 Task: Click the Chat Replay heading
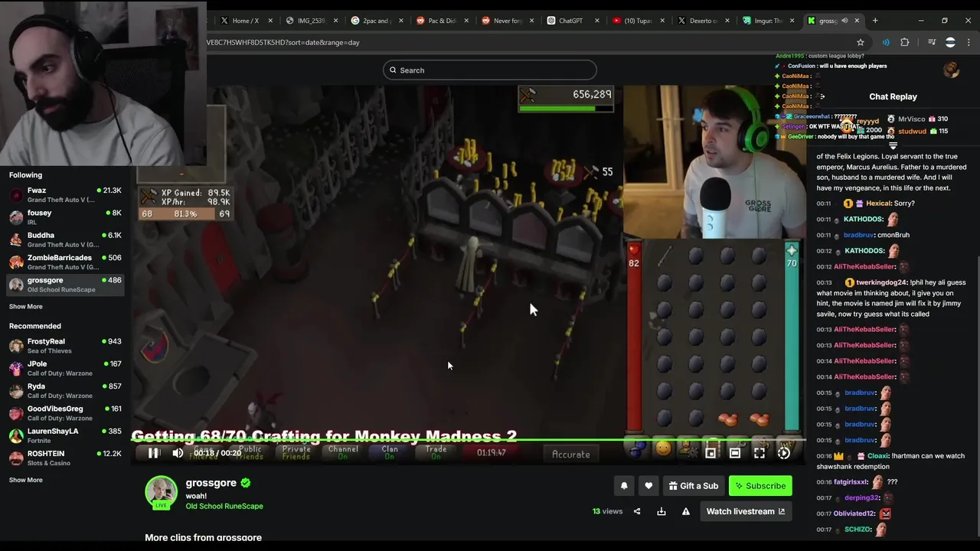893,97
